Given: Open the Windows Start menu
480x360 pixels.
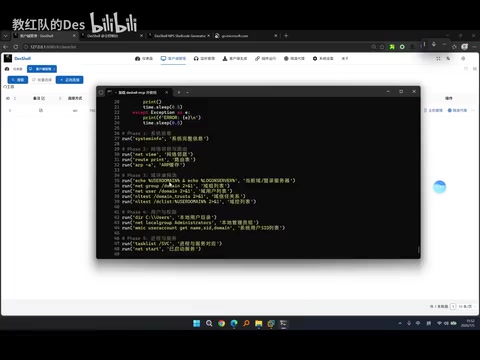Looking at the screenshot, I should (197, 323).
